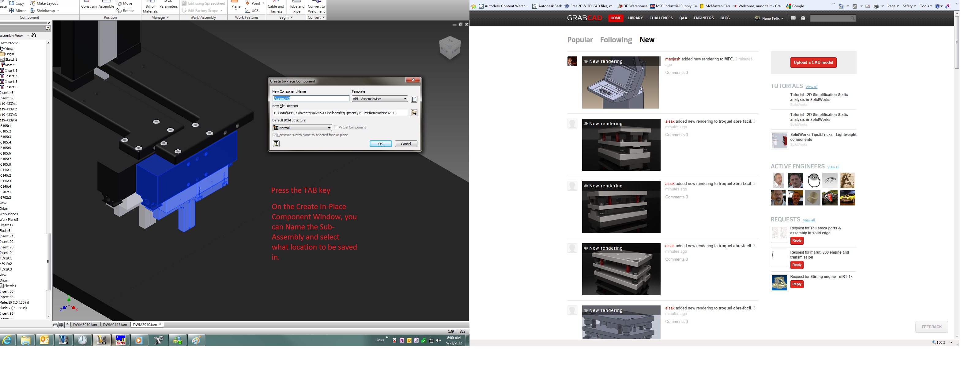Open Internet Explorer from the taskbar

[8, 340]
